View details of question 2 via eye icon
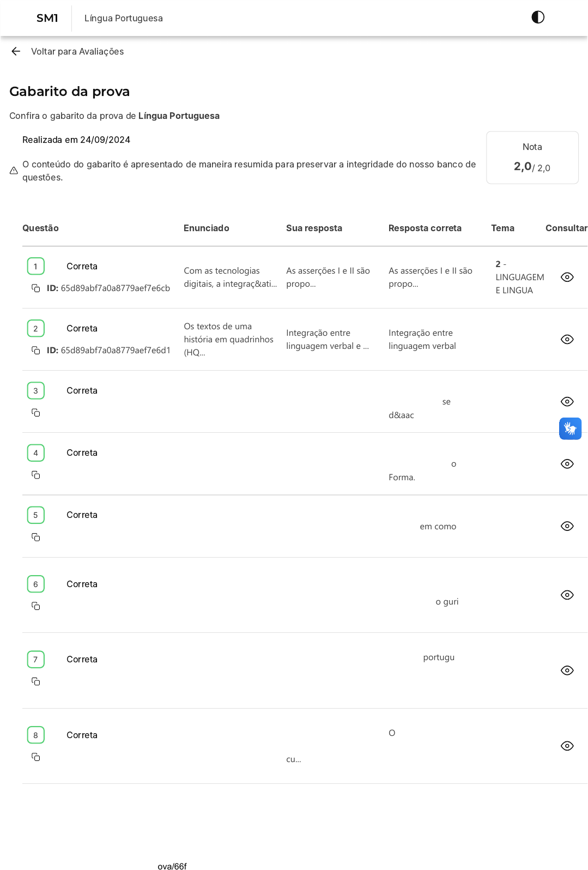 pyautogui.click(x=567, y=340)
